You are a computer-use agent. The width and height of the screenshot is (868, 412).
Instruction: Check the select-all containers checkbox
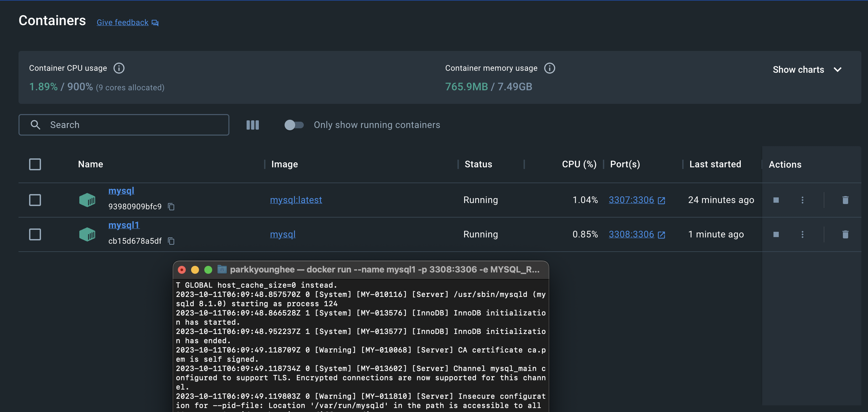click(x=35, y=164)
